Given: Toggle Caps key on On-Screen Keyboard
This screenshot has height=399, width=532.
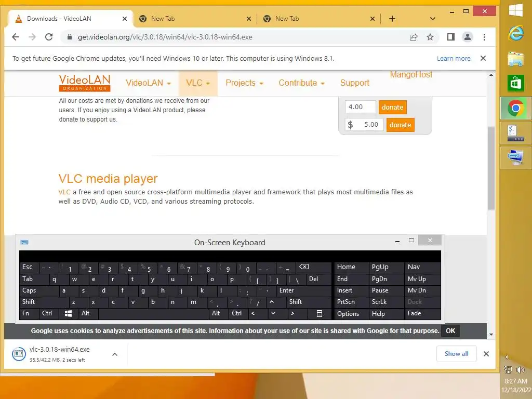Looking at the screenshot, I should point(38,290).
